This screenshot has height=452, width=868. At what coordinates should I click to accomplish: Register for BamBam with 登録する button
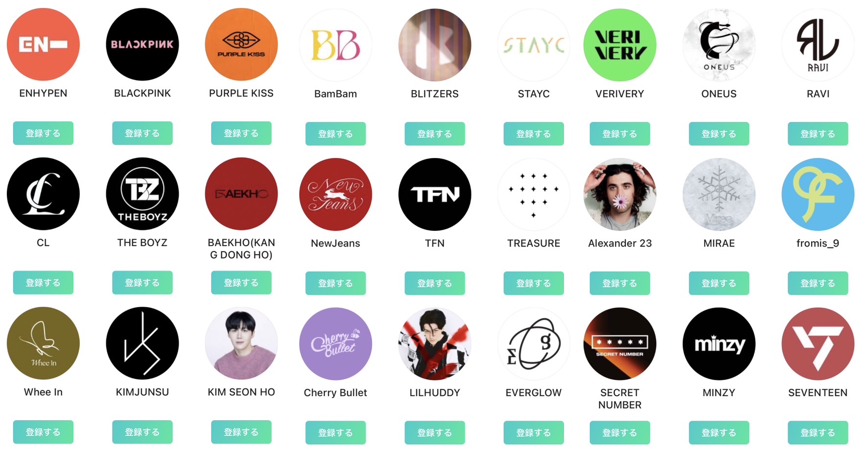[335, 134]
